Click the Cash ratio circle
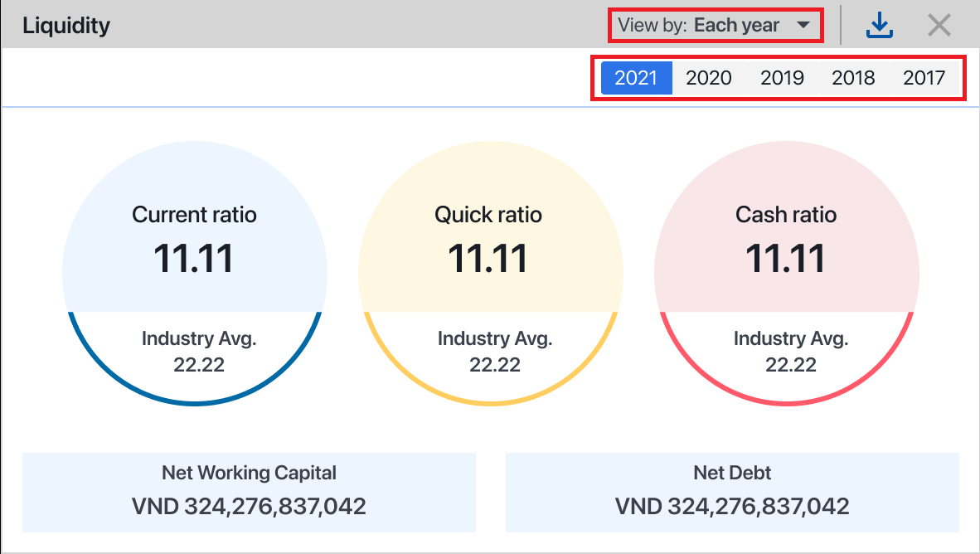This screenshot has width=980, height=554. click(786, 249)
